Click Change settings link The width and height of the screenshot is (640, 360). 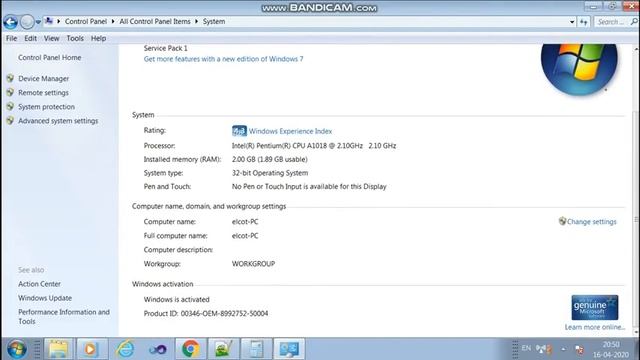tap(591, 222)
